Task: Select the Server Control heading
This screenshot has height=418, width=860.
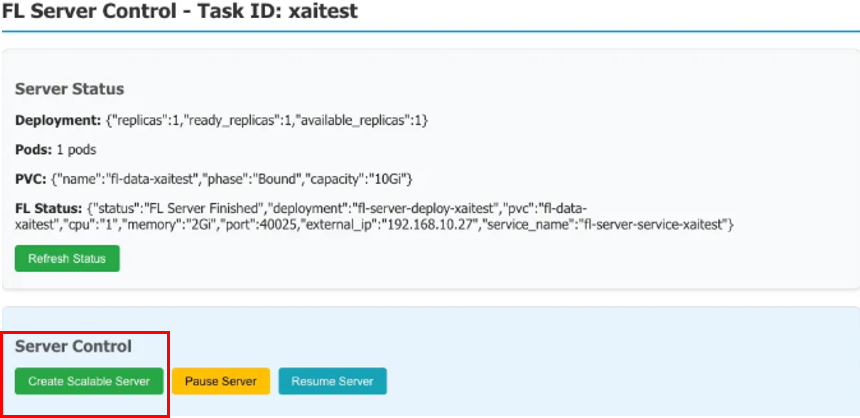Action: (x=73, y=346)
